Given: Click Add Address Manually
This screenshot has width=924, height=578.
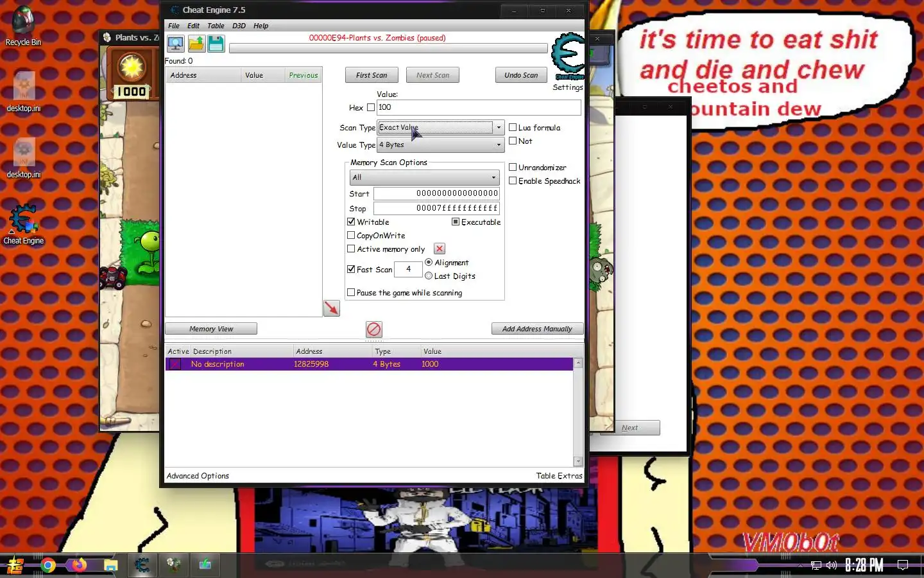Looking at the screenshot, I should tap(537, 329).
